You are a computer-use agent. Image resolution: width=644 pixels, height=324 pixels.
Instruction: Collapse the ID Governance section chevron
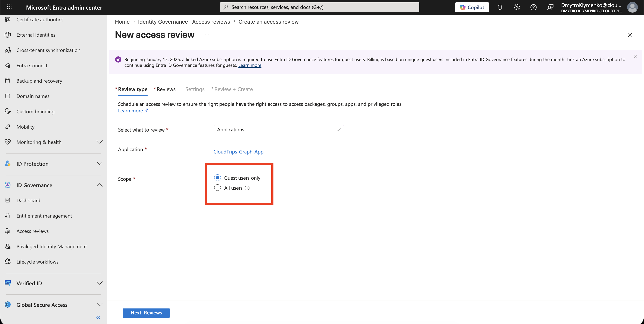coord(99,185)
